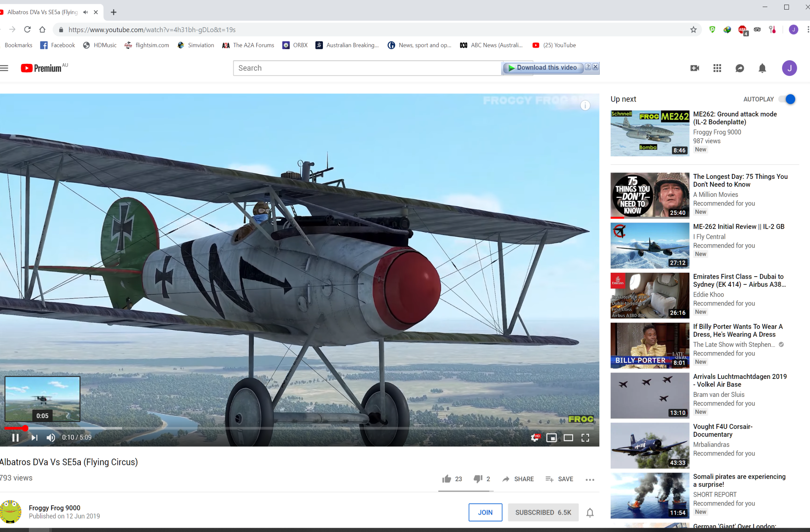Toggle the Autoplay switch off

787,99
